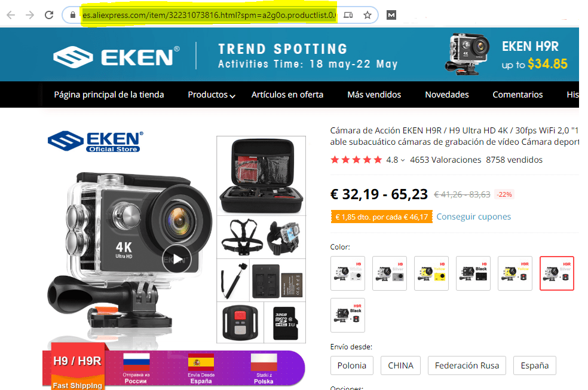
Task: Click the cast/device icon in address bar
Action: [x=348, y=15]
